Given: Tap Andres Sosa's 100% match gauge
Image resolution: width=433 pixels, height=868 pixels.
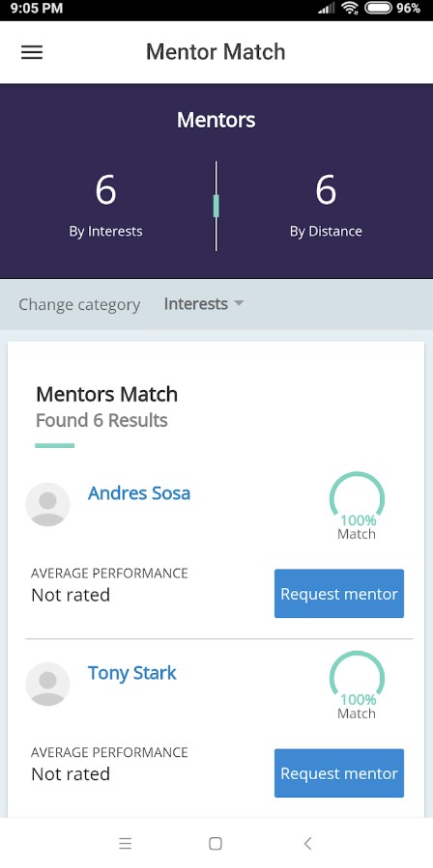Looking at the screenshot, I should click(x=357, y=505).
